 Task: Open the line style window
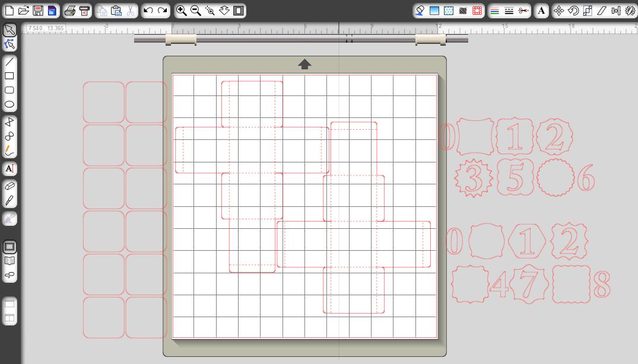509,11
